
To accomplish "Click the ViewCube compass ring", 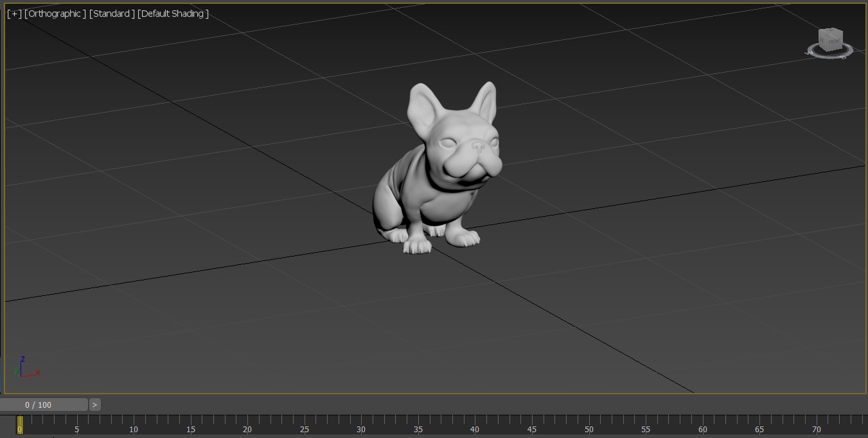I will (831, 55).
